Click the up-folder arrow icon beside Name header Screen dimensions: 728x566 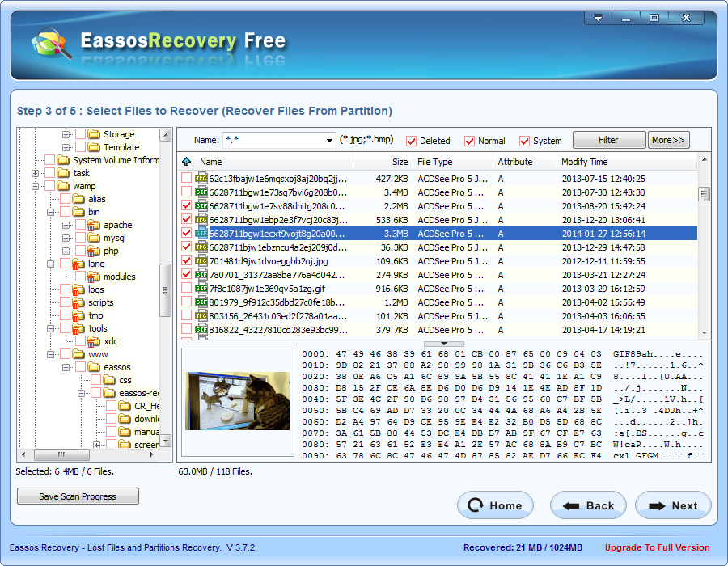pyautogui.click(x=187, y=162)
